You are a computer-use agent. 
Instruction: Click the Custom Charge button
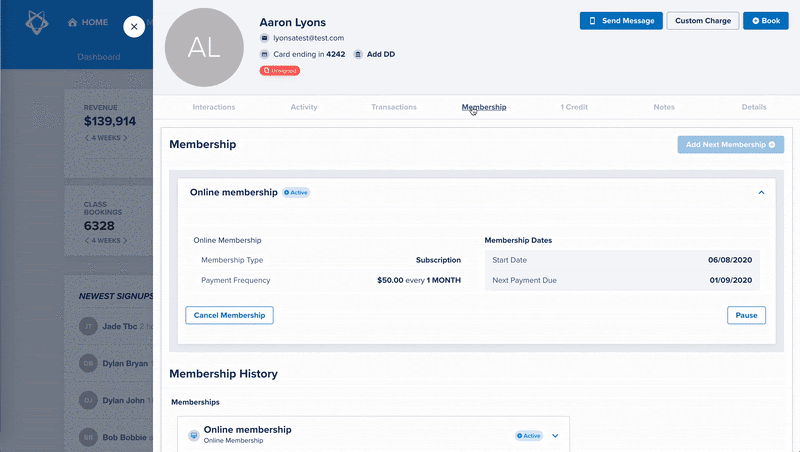coord(702,20)
